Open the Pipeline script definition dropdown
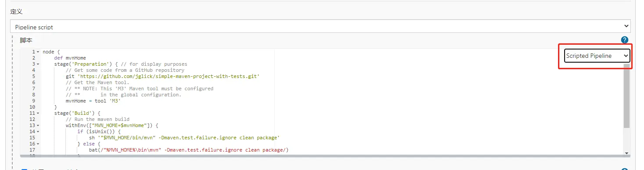The image size is (644, 170). tap(320, 26)
